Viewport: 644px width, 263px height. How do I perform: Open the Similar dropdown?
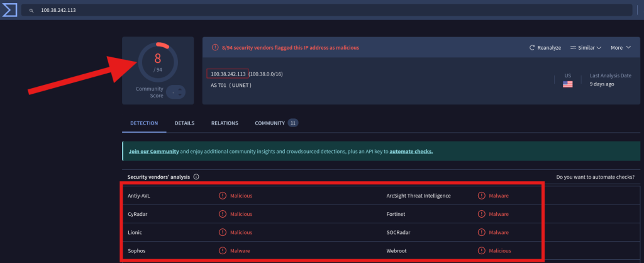(x=586, y=48)
